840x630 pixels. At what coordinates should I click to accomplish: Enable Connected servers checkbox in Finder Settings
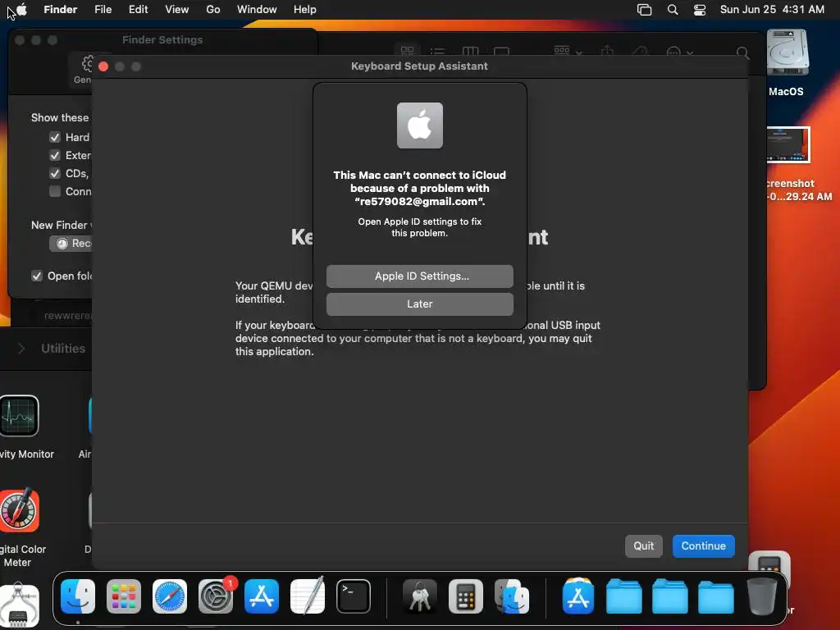(55, 191)
